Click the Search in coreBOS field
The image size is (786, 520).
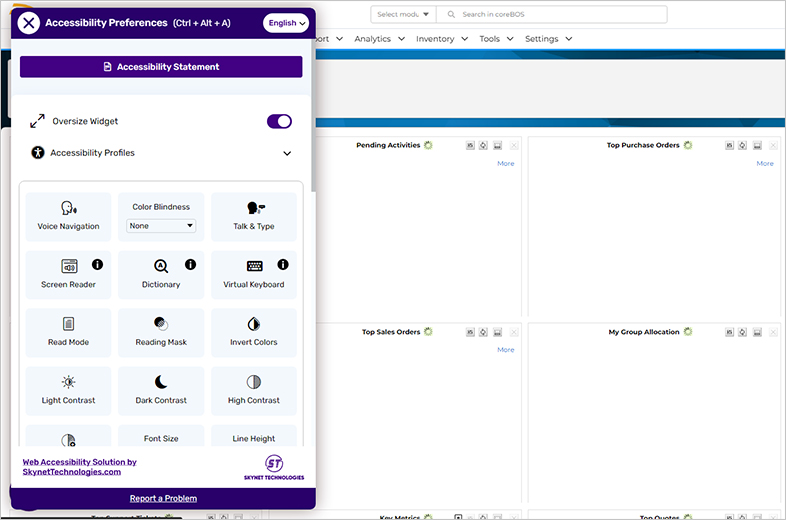click(x=551, y=15)
